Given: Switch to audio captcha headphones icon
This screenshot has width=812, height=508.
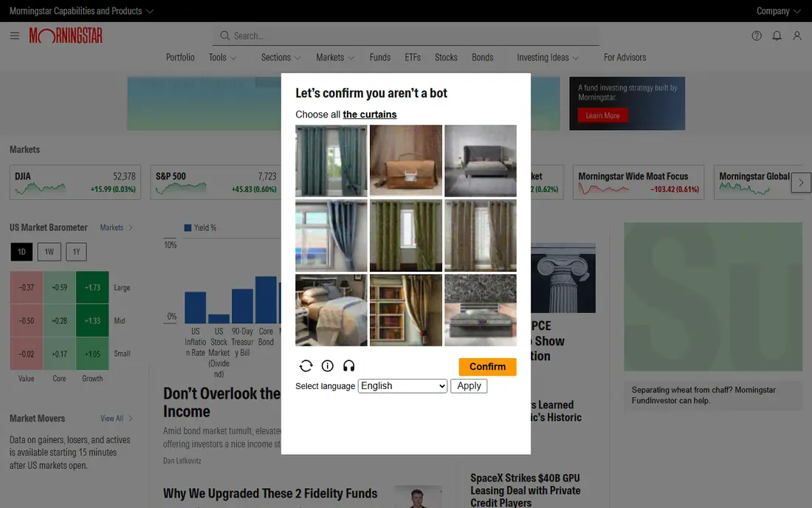Looking at the screenshot, I should [x=348, y=366].
